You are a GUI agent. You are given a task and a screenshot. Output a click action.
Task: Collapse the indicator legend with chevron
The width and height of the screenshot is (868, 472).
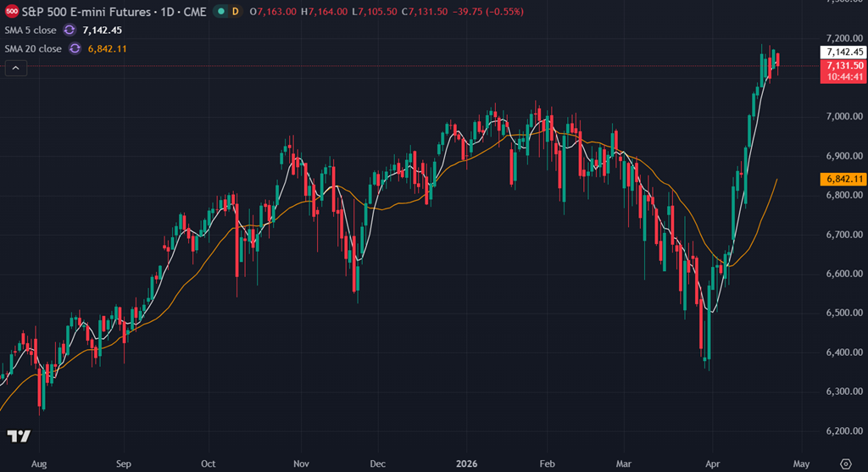[x=16, y=68]
